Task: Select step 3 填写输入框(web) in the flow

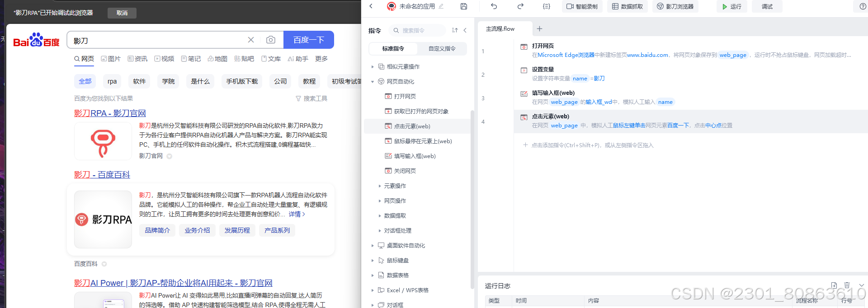Action: [x=690, y=98]
